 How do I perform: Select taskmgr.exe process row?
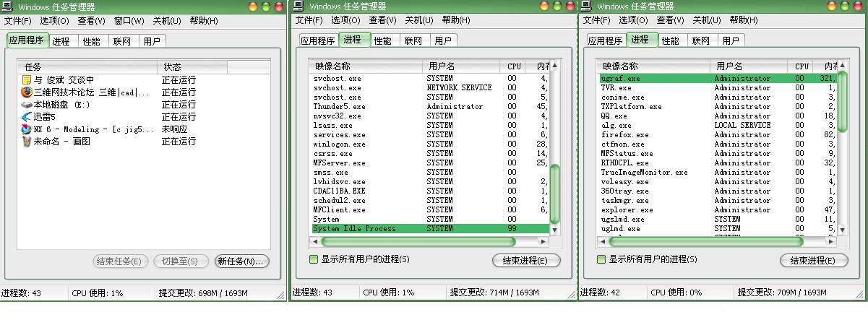click(x=718, y=200)
